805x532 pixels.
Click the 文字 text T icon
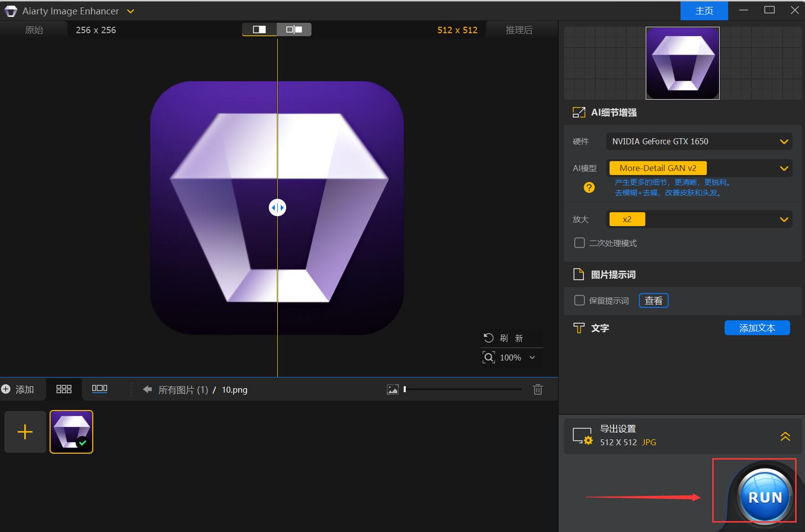(578, 328)
